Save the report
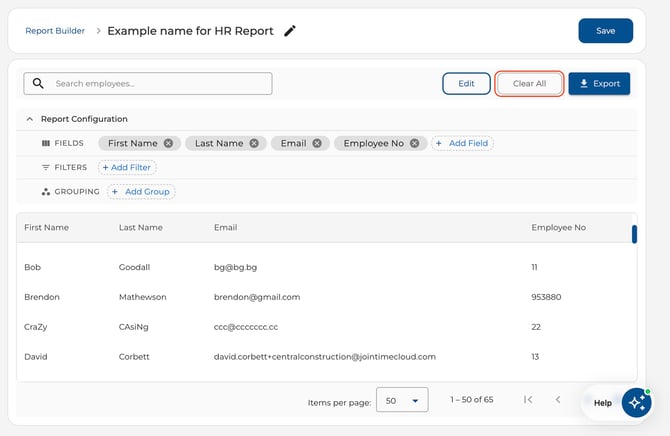Viewport: 670px width, 436px height. click(605, 31)
